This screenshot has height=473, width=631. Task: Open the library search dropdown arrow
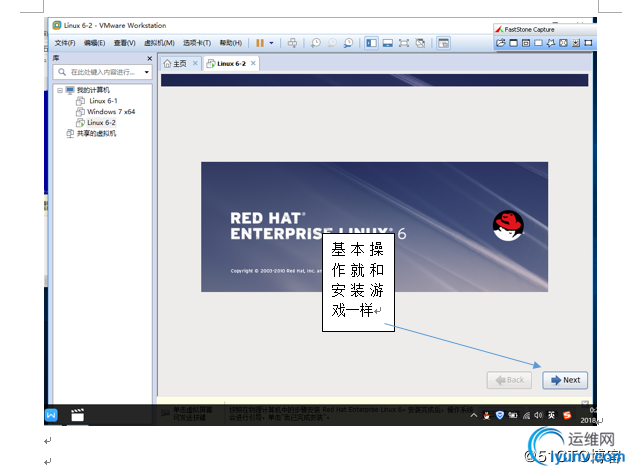pyautogui.click(x=147, y=72)
